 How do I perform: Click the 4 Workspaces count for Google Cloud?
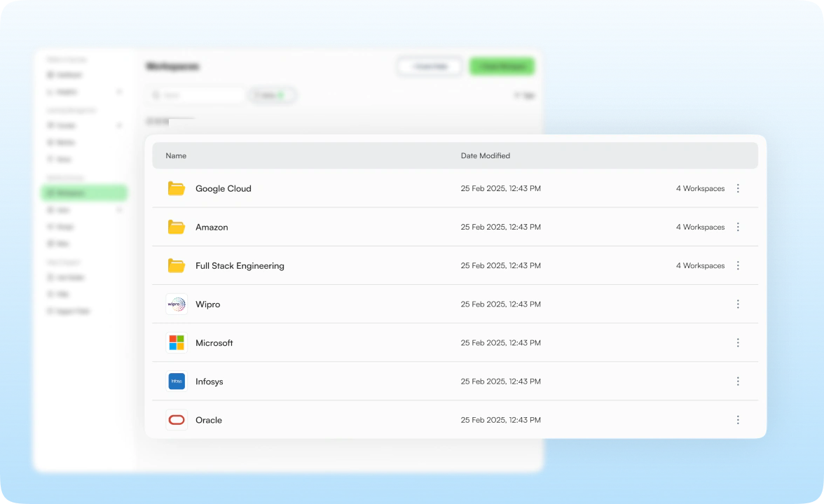tap(700, 188)
